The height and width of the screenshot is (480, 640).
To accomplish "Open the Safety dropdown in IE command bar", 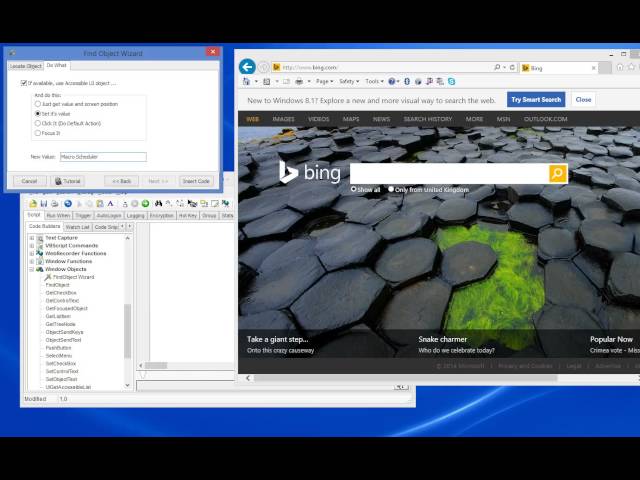I will click(x=349, y=82).
